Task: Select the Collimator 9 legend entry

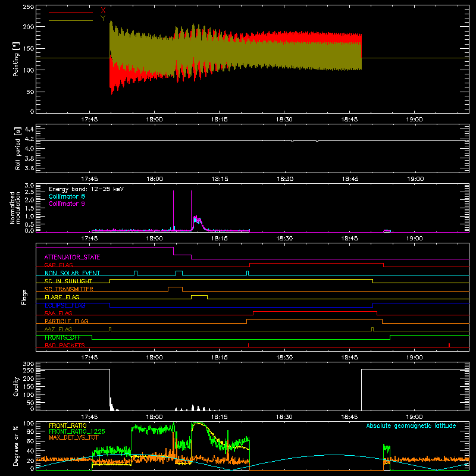Action: tap(67, 203)
